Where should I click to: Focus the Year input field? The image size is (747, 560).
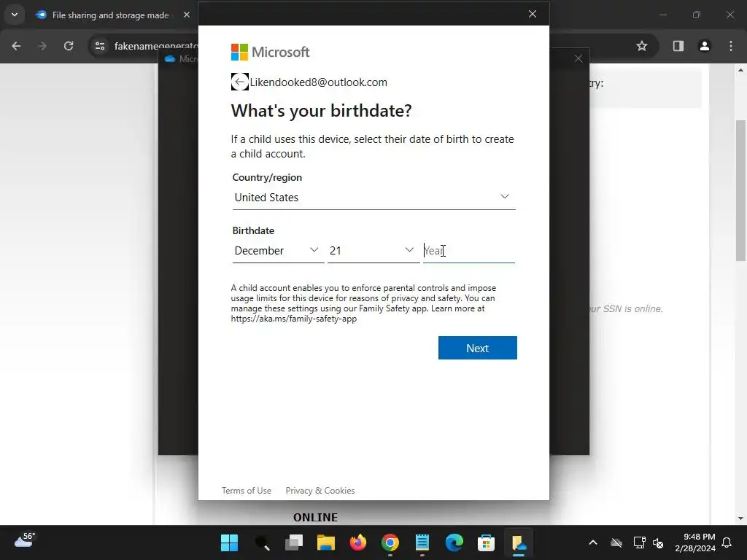[469, 251]
